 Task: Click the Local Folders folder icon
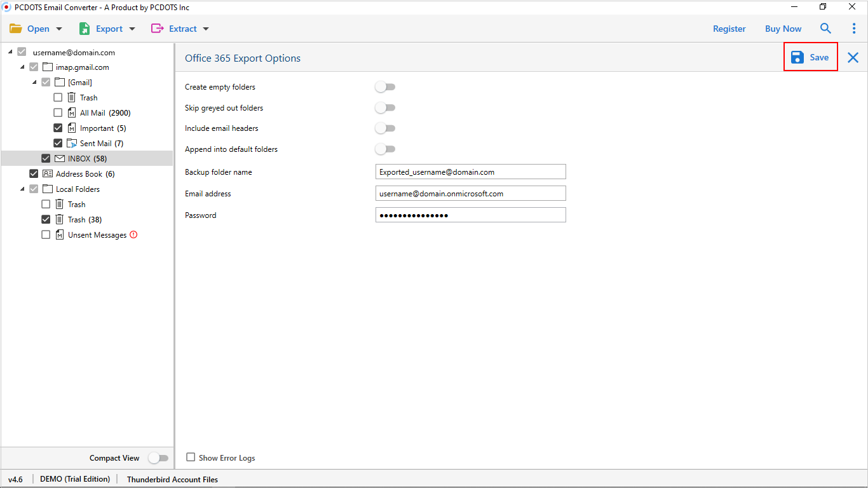(x=48, y=189)
